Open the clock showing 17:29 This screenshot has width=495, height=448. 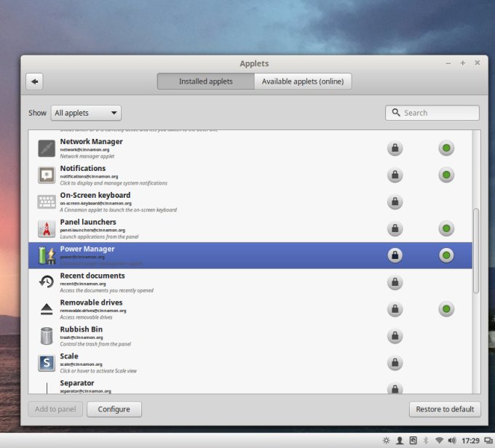pyautogui.click(x=470, y=441)
